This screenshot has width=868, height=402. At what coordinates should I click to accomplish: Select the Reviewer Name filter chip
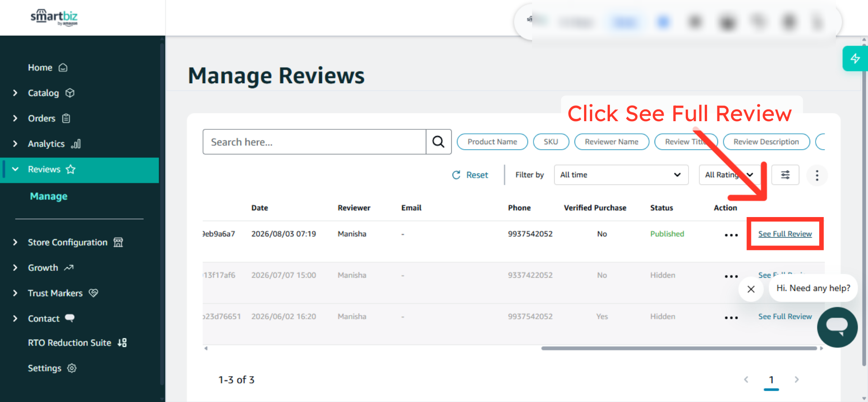pos(612,142)
